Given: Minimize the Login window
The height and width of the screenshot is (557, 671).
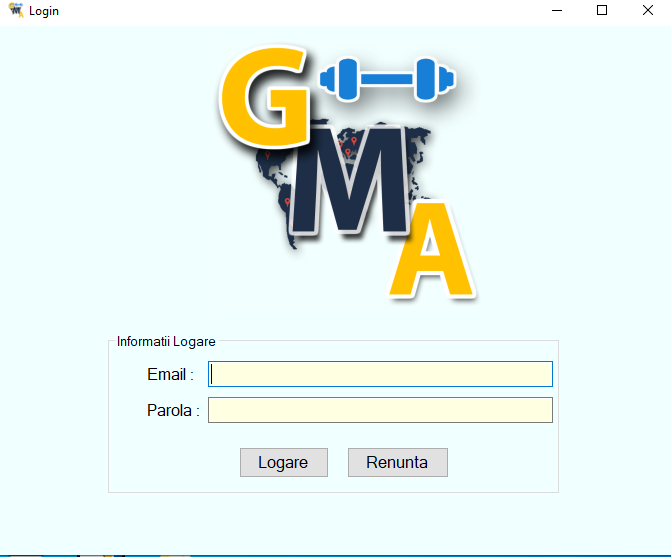Looking at the screenshot, I should 557,10.
